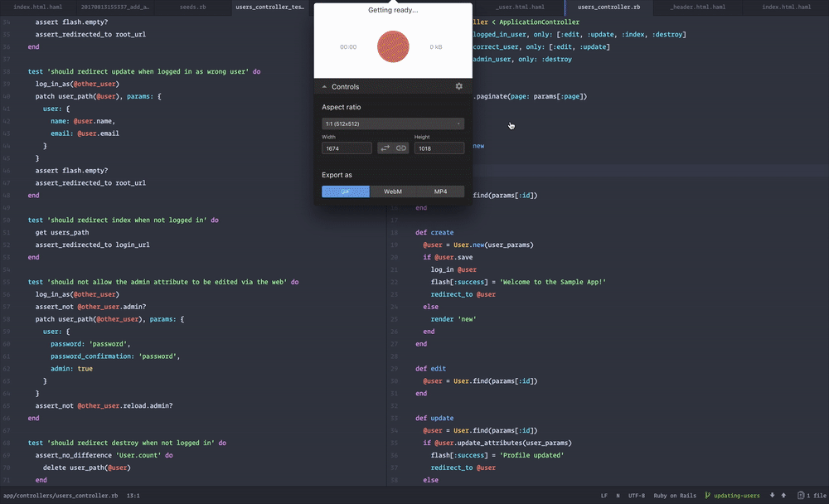Click the 'def create' line

pyautogui.click(x=434, y=232)
